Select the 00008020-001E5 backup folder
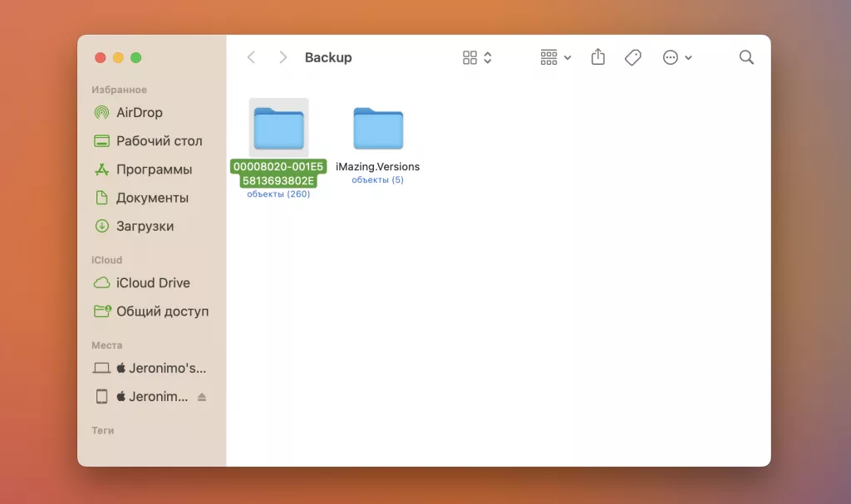The image size is (851, 504). tap(278, 129)
